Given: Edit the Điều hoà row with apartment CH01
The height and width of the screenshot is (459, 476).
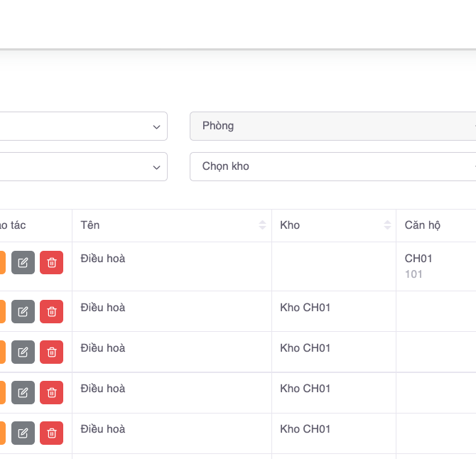Looking at the screenshot, I should 23,263.
